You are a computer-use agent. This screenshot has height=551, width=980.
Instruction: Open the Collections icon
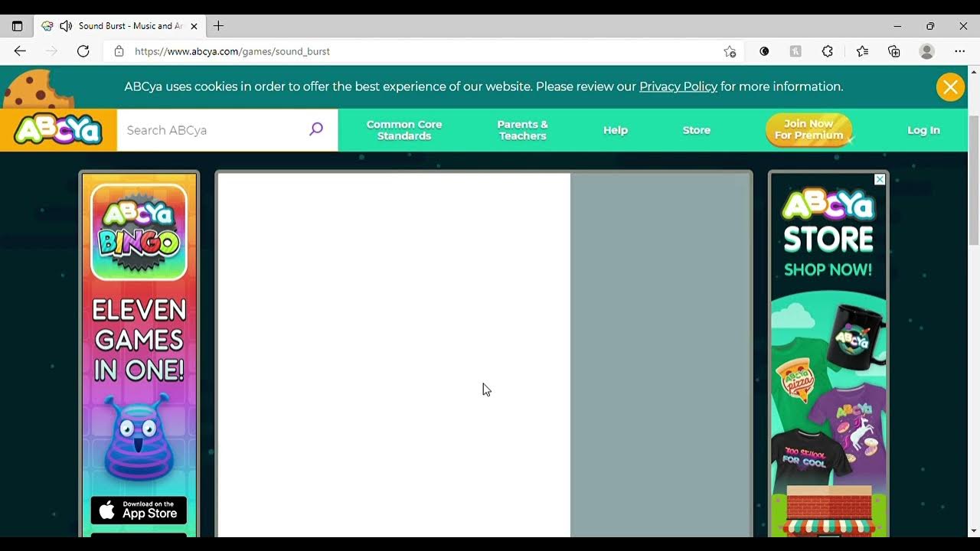coord(894,51)
